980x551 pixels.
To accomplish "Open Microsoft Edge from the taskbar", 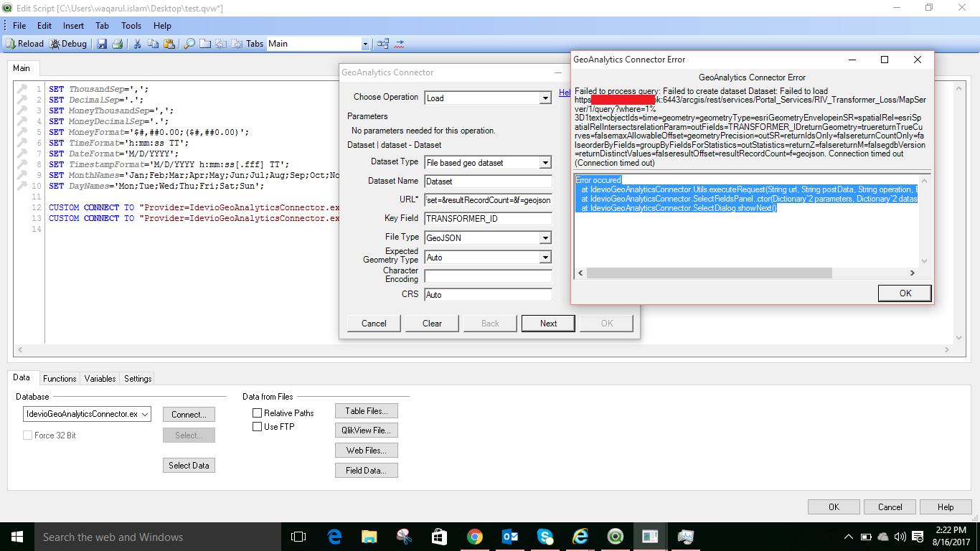I will (x=334, y=537).
